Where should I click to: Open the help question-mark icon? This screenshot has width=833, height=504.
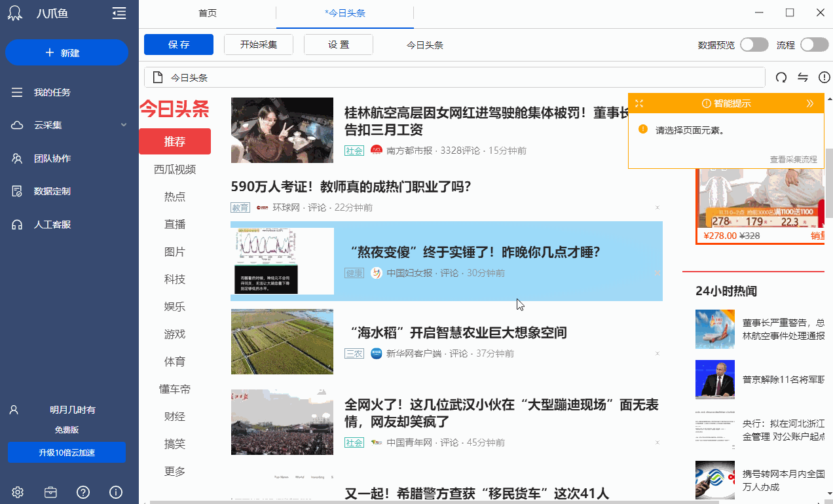click(x=83, y=492)
